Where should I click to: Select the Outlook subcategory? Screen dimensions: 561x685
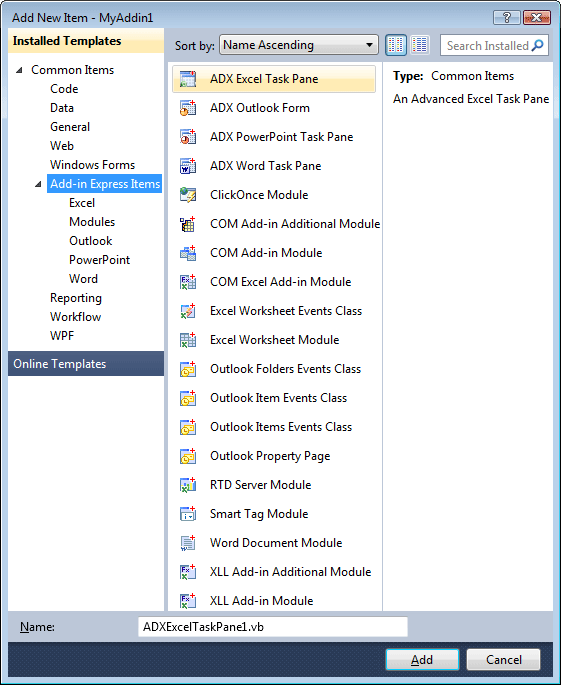(x=91, y=241)
